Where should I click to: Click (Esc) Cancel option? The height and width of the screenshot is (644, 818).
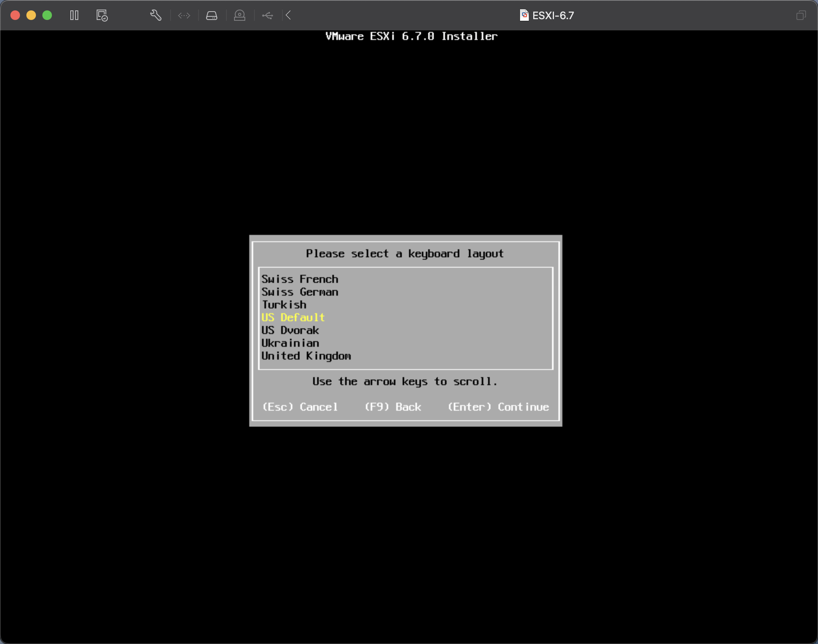300,407
